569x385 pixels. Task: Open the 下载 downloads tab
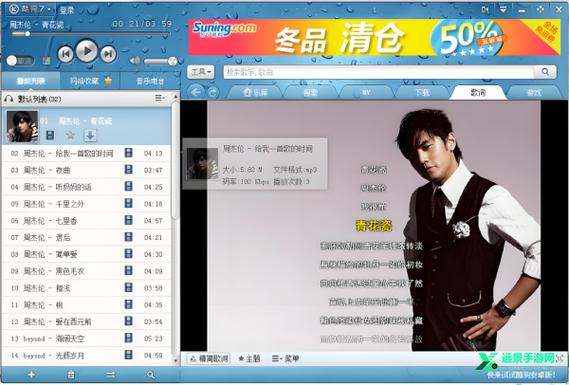422,93
